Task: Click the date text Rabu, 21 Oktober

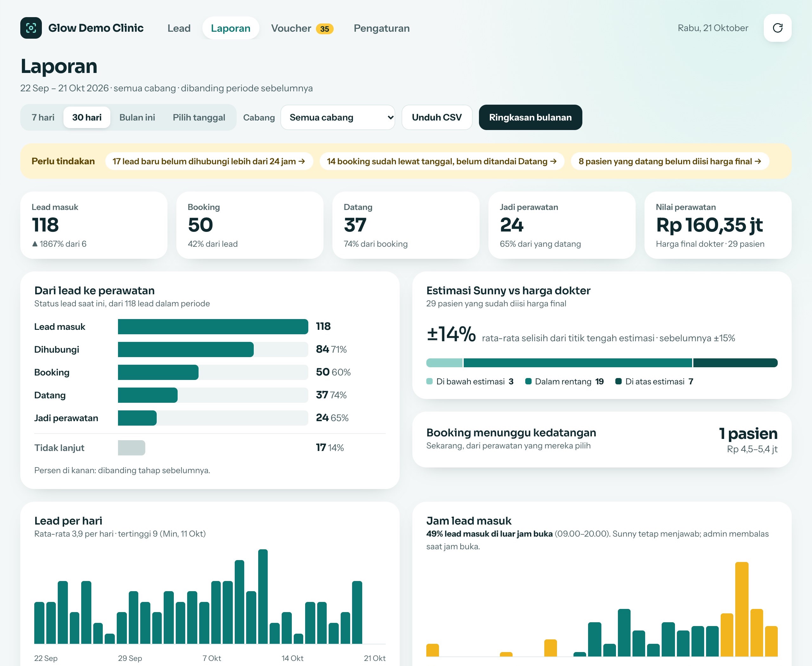Action: point(713,28)
